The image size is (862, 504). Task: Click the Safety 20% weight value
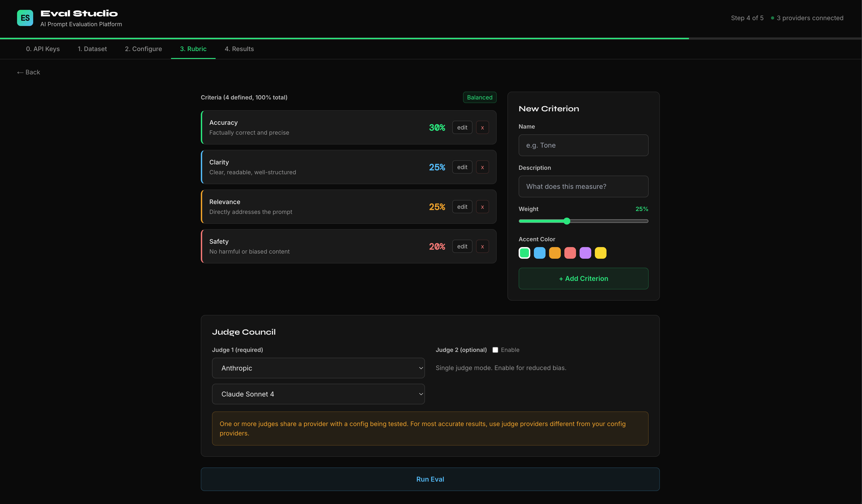click(x=437, y=247)
